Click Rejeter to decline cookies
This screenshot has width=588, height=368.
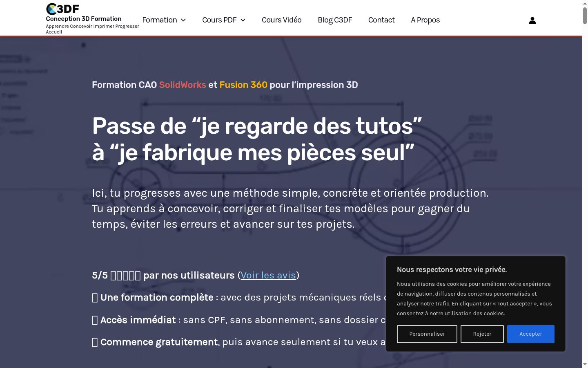[x=482, y=334]
